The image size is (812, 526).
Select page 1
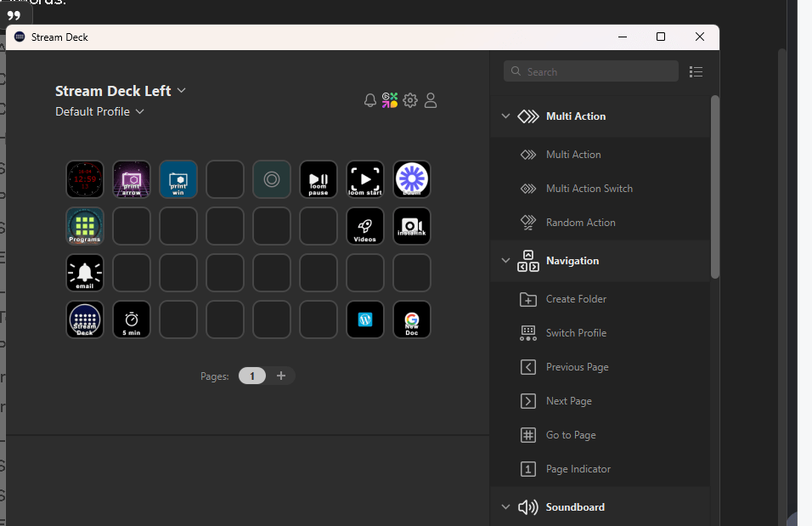pyautogui.click(x=252, y=376)
